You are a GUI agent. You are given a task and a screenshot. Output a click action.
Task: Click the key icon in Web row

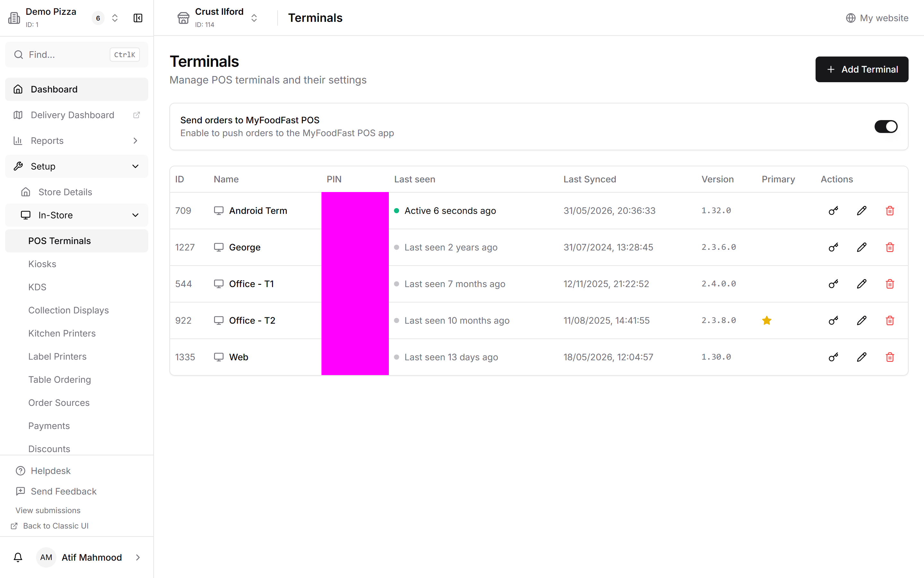[833, 357]
